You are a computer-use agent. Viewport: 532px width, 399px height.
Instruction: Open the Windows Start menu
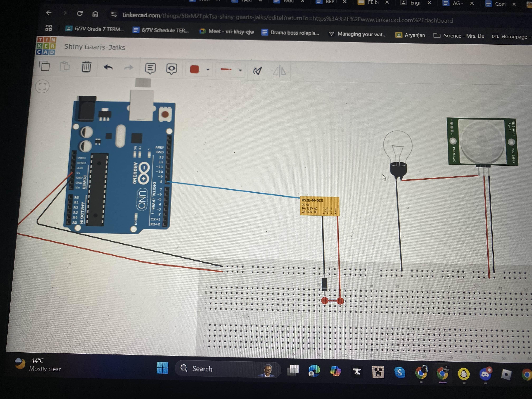pyautogui.click(x=163, y=367)
